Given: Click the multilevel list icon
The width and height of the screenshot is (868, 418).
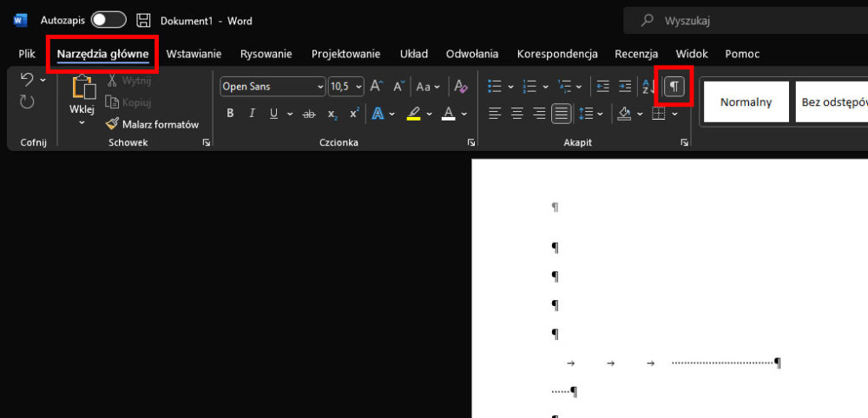Looking at the screenshot, I should pos(564,86).
